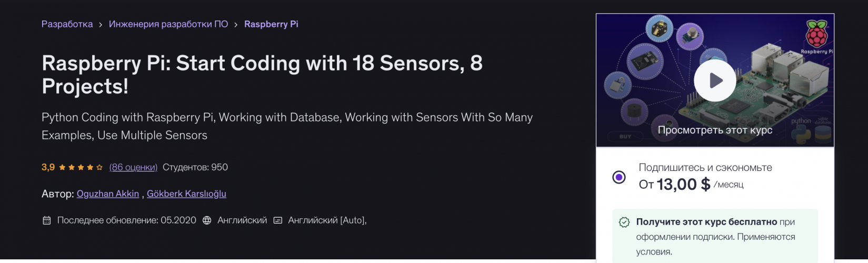Click the 13,00 $ subscription price

(683, 184)
